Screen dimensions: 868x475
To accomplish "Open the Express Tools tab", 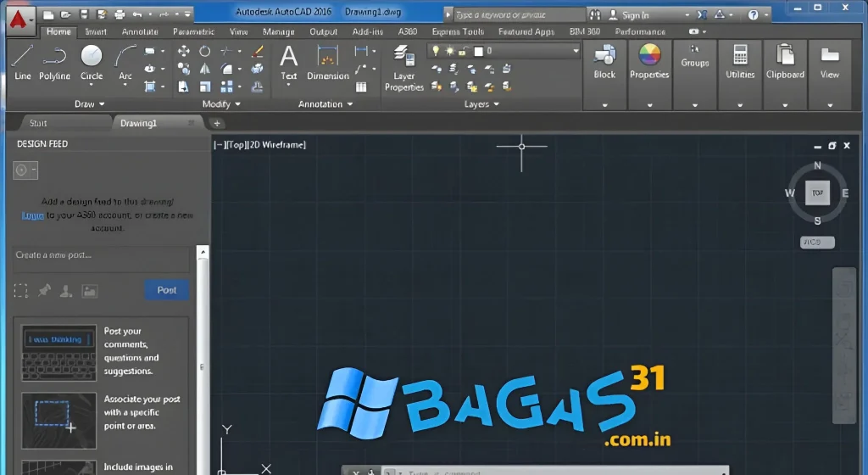I will (x=458, y=31).
